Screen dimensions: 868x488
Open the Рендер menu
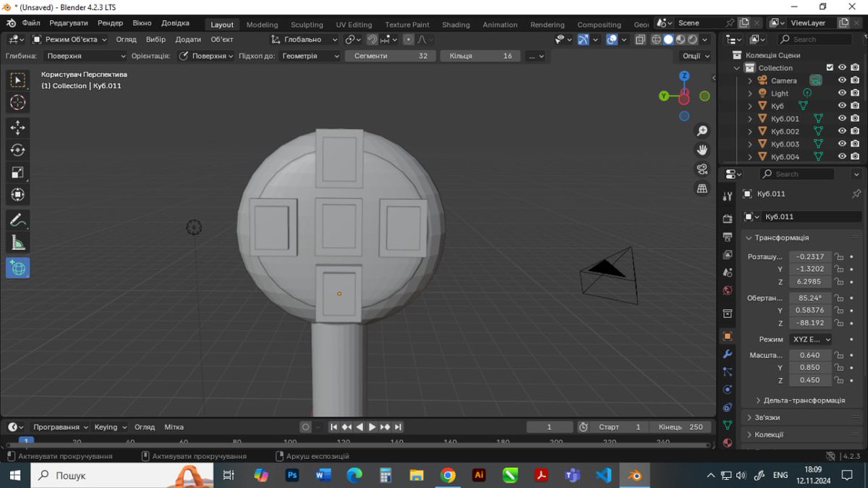110,23
